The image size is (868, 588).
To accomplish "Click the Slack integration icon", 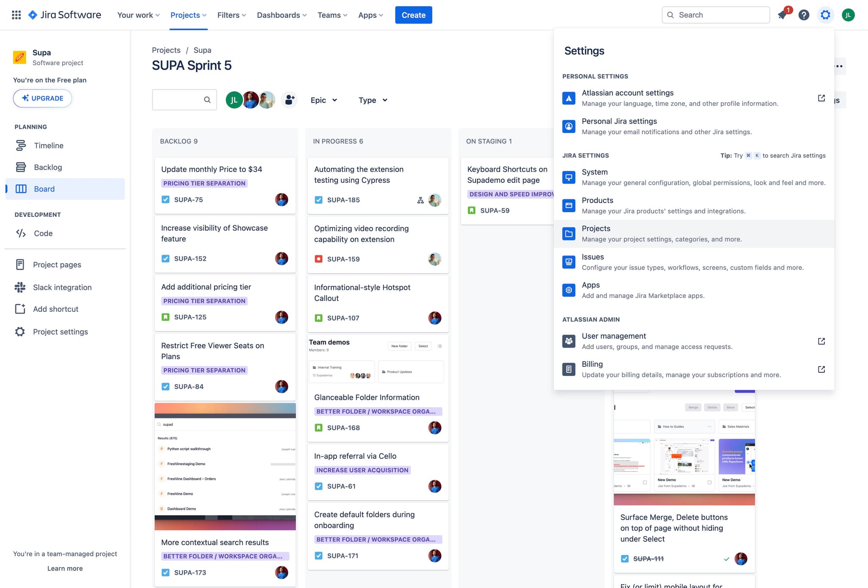I will [20, 287].
